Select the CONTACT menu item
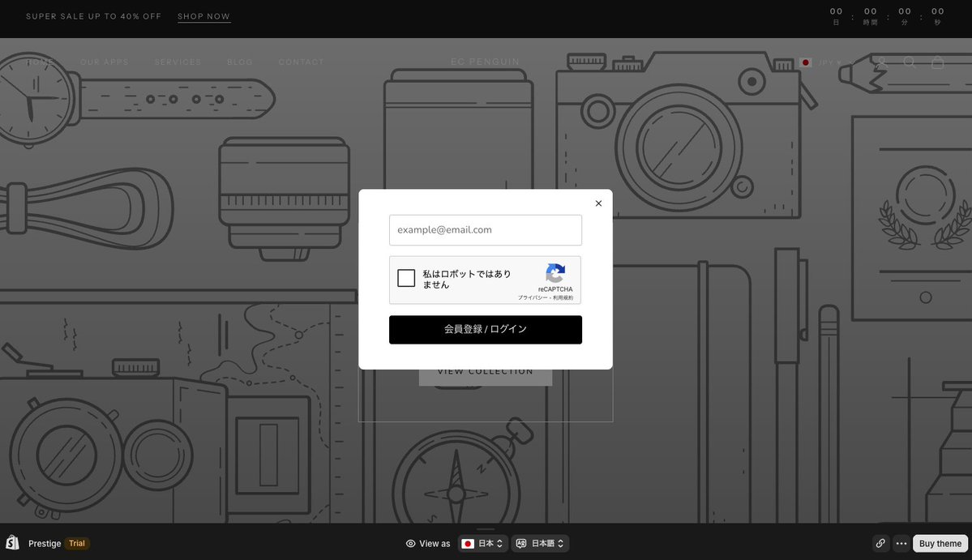Viewport: 972px width, 560px height. point(301,61)
